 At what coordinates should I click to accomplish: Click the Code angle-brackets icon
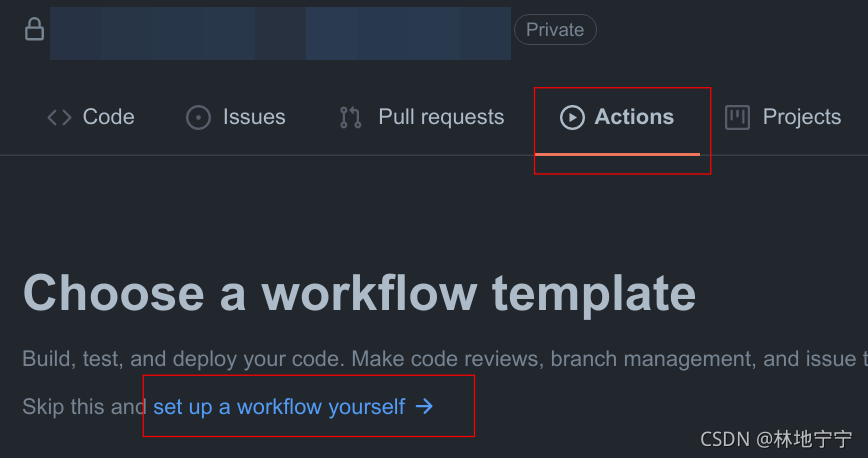coord(59,117)
